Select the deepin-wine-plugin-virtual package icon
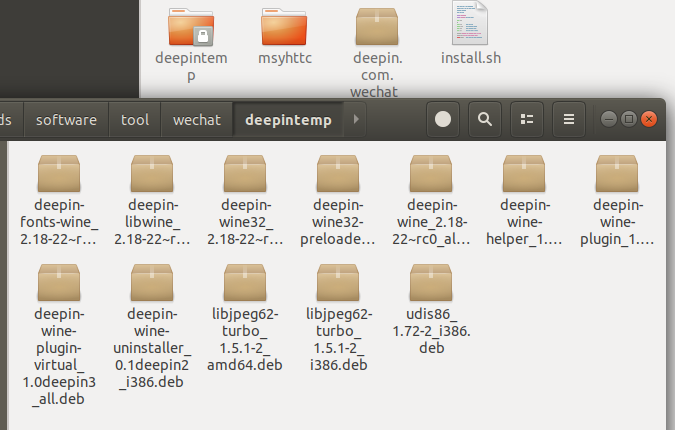 click(x=59, y=282)
